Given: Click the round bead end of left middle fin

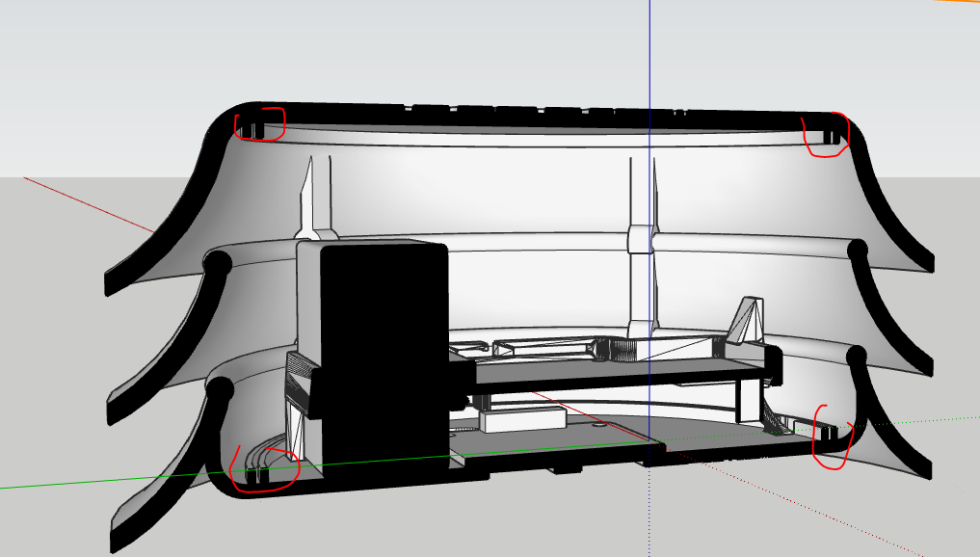Looking at the screenshot, I should tap(215, 261).
